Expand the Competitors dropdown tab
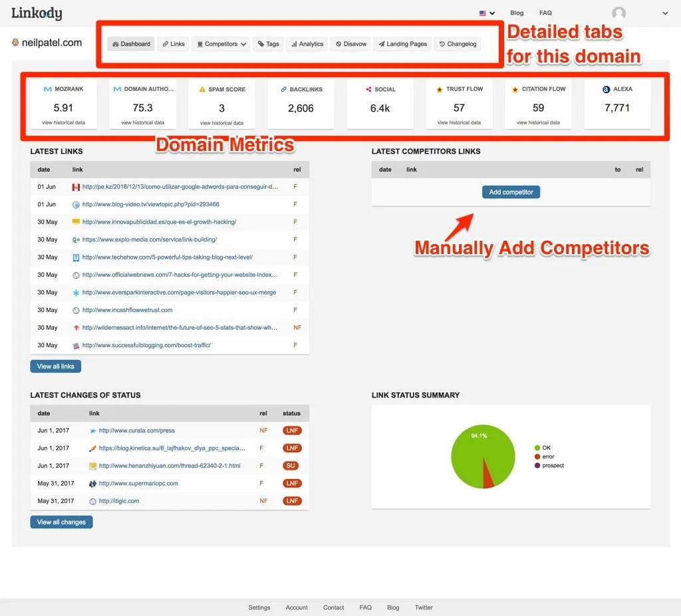This screenshot has height=616, width=681. pyautogui.click(x=221, y=44)
